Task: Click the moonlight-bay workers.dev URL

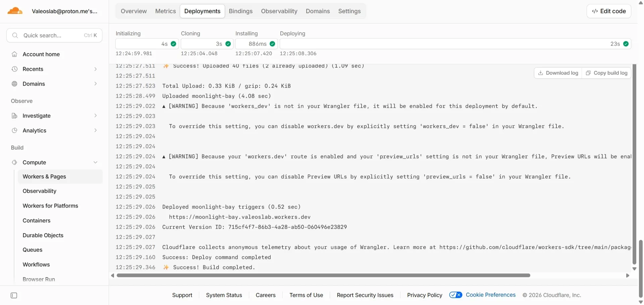Action: tap(240, 217)
